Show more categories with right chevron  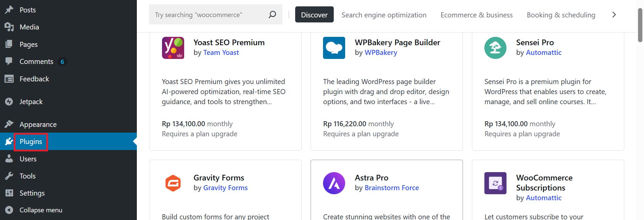[x=614, y=14]
